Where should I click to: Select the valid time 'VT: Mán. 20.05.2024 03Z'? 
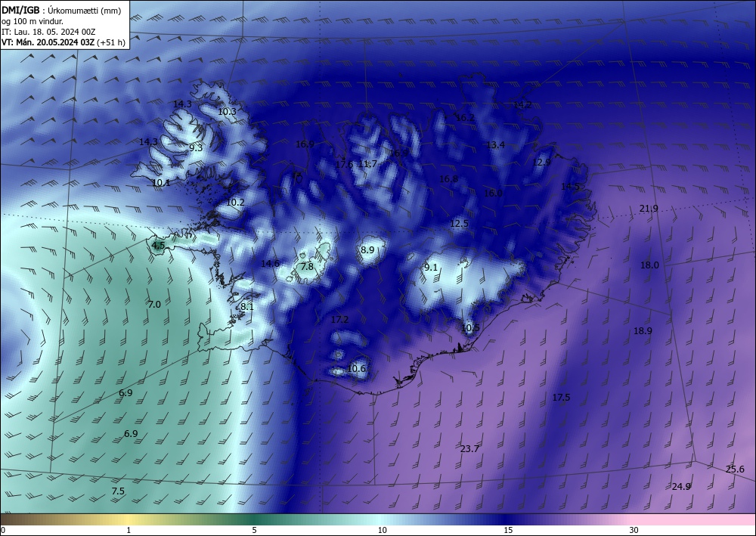tap(48, 42)
